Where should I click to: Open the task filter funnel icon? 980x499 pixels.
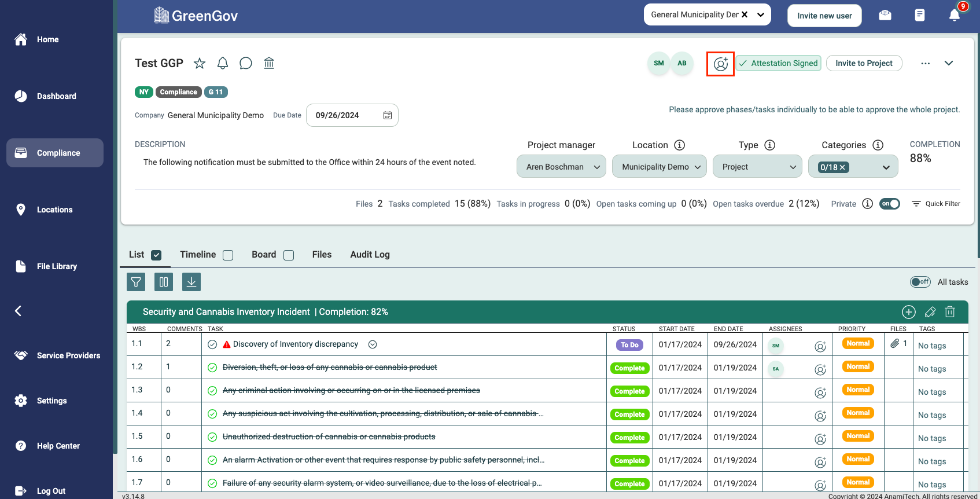pyautogui.click(x=136, y=282)
